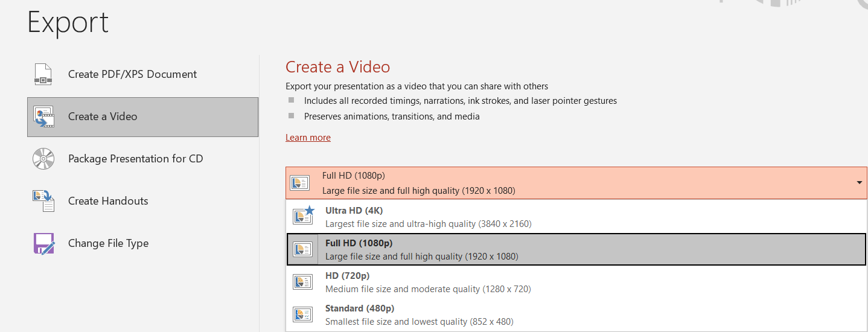Open the Change File Type option
Viewport: 868px width, 332px height.
(108, 243)
